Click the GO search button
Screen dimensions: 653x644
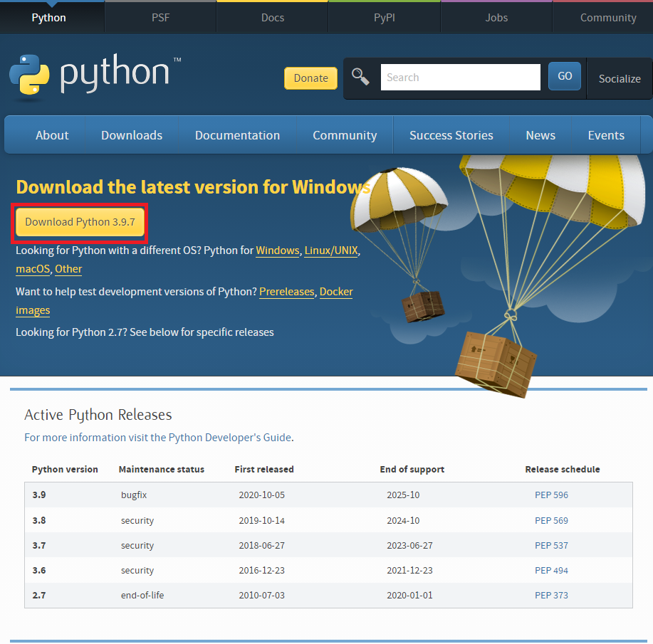(565, 75)
